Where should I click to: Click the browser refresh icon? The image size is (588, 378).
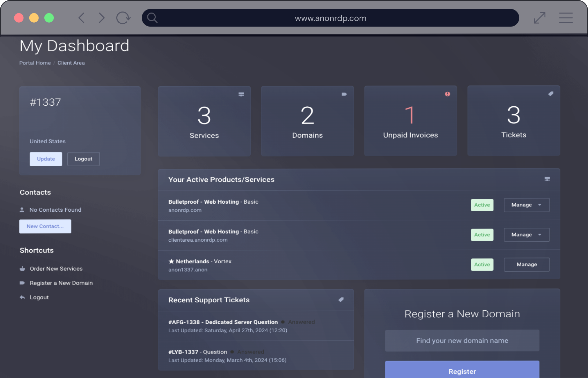coord(123,18)
